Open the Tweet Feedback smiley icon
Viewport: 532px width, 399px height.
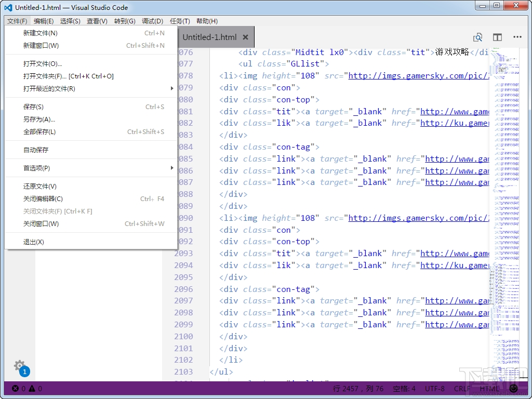pyautogui.click(x=514, y=388)
